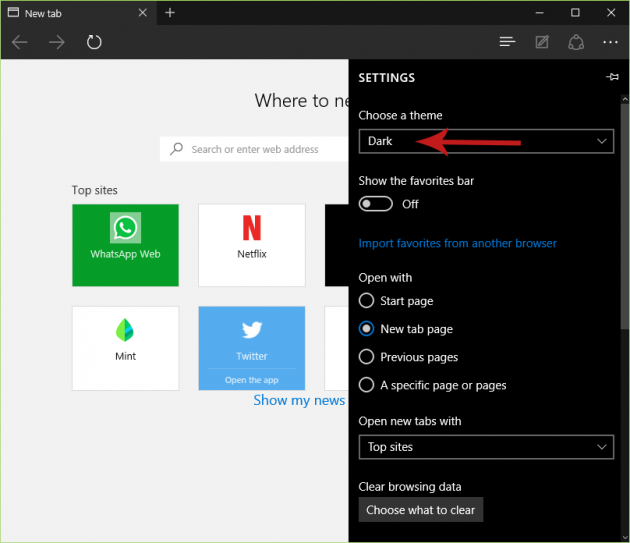The width and height of the screenshot is (630, 543).
Task: Click the Back navigation arrow
Action: 20,42
